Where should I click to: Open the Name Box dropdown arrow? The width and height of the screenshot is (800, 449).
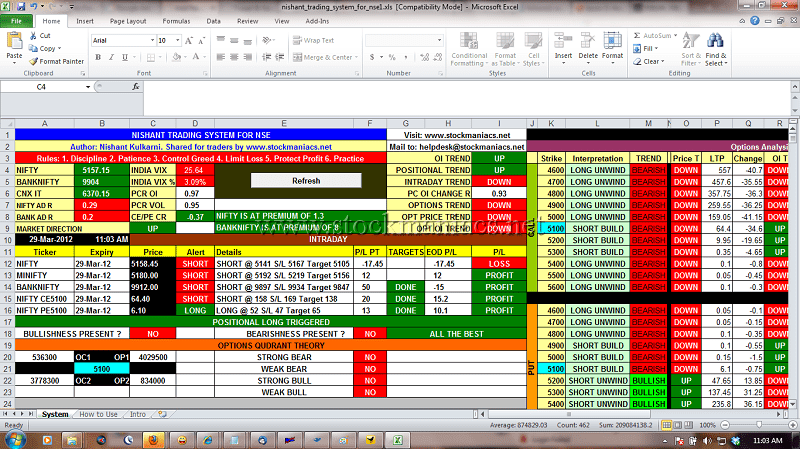(88, 87)
